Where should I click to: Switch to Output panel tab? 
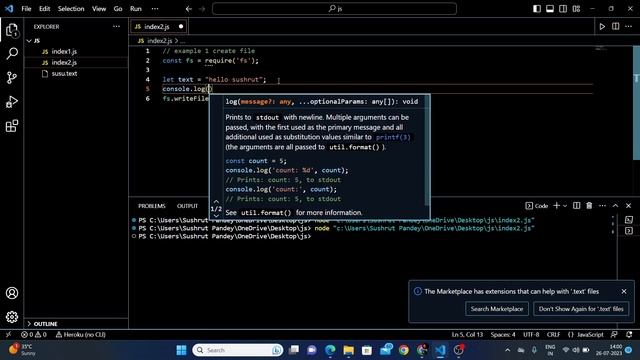(187, 206)
